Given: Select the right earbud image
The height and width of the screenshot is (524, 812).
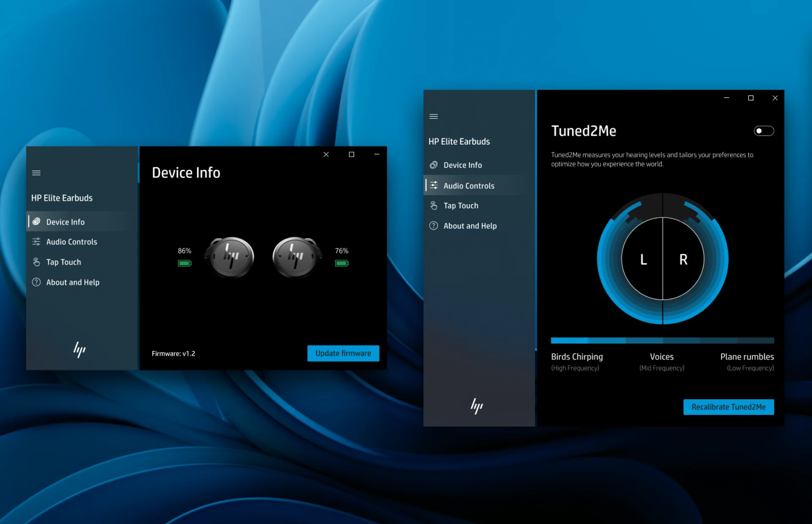Looking at the screenshot, I should [x=297, y=257].
